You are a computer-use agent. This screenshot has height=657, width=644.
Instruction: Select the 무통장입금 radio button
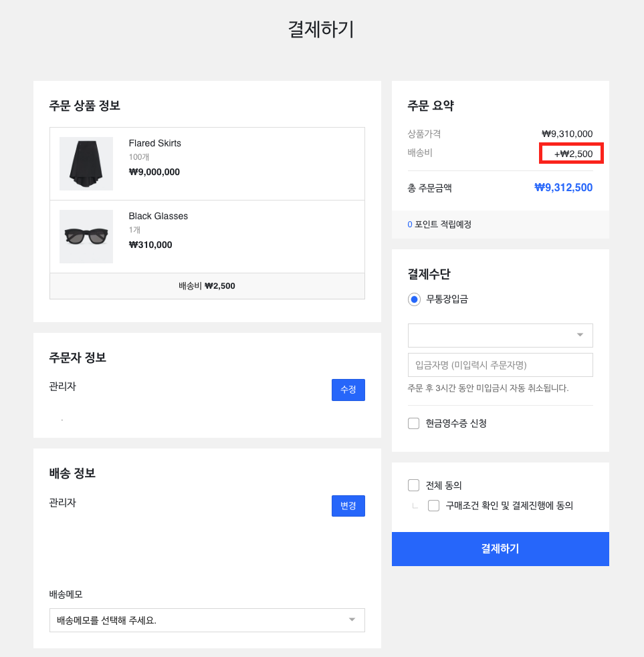[x=414, y=299]
